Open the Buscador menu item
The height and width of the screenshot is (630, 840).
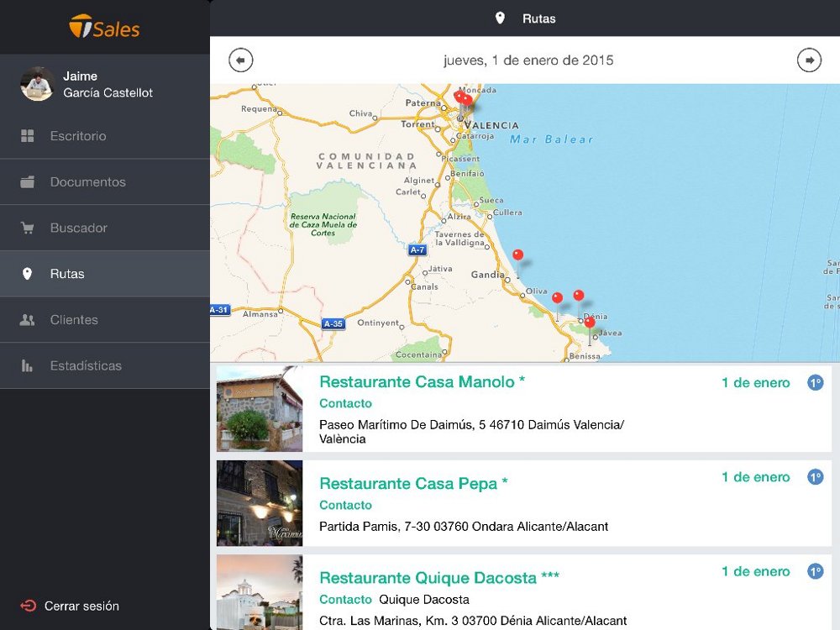(105, 228)
